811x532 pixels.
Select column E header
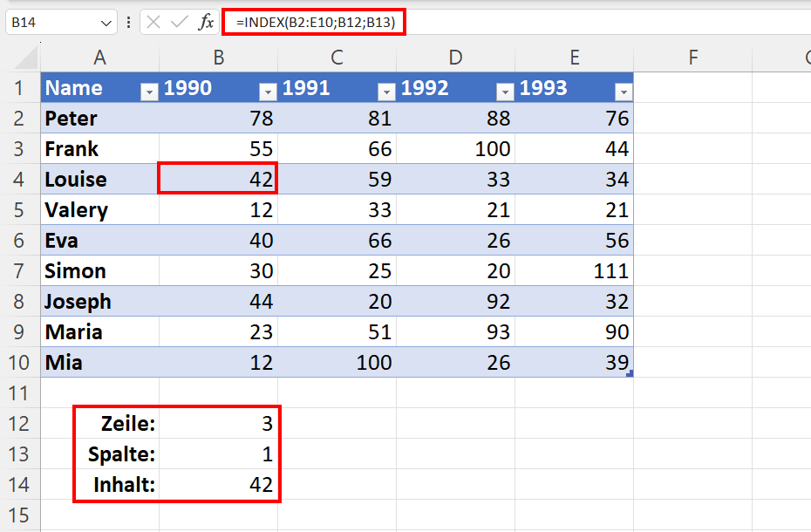point(574,58)
